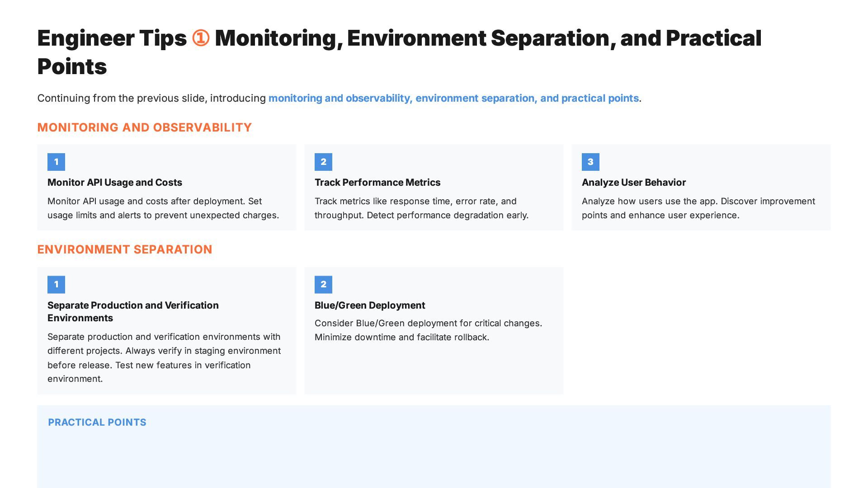The width and height of the screenshot is (868, 488).
Task: Select the blue highlighted monitoring and observability text
Action: point(453,99)
